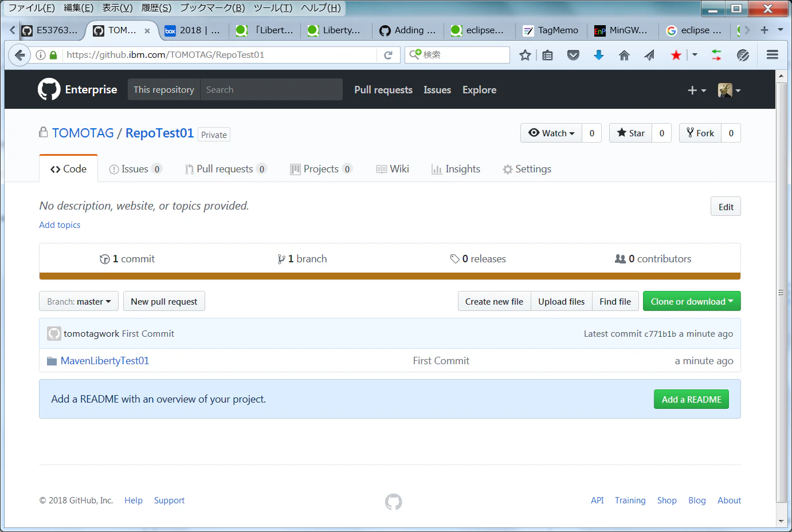
Task: Reload the page with the refresh icon
Action: pos(388,55)
